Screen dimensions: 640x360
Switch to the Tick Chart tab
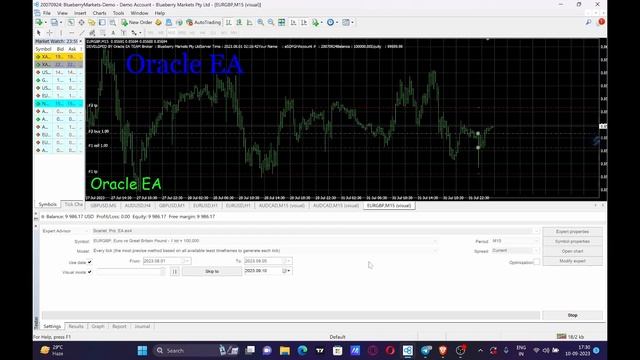(x=73, y=204)
